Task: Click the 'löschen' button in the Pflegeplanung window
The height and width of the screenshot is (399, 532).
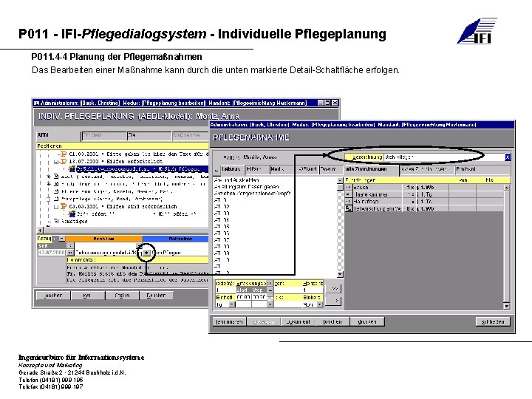Action: coord(54,295)
